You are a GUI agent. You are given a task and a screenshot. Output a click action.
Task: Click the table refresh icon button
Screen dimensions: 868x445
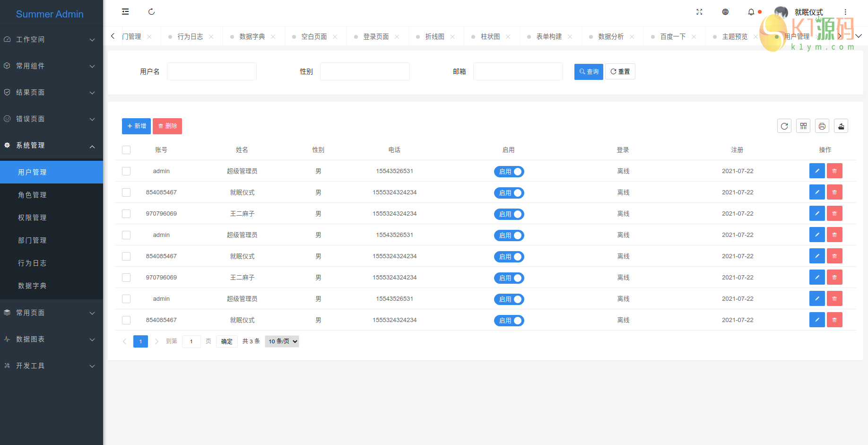coord(784,126)
